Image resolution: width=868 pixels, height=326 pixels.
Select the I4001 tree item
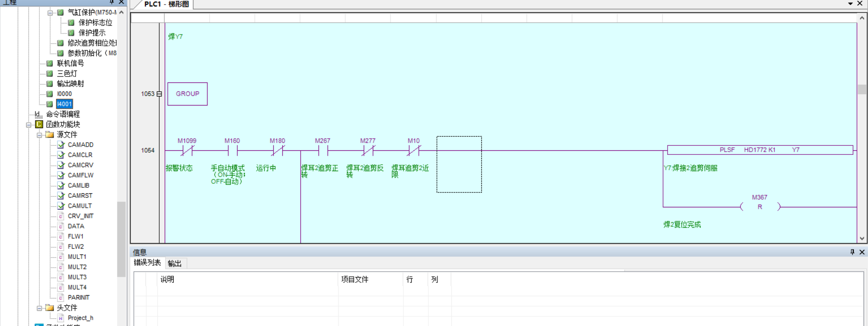pos(65,104)
